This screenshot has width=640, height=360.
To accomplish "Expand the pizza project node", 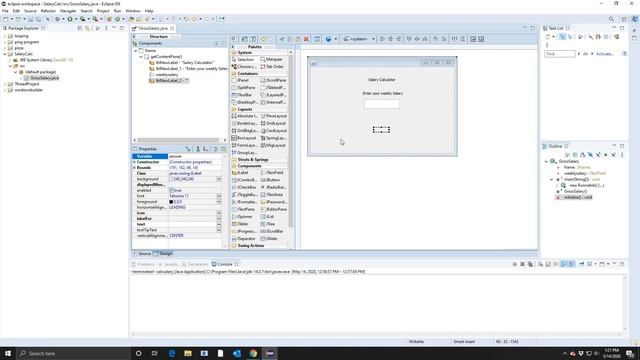I will [5, 48].
